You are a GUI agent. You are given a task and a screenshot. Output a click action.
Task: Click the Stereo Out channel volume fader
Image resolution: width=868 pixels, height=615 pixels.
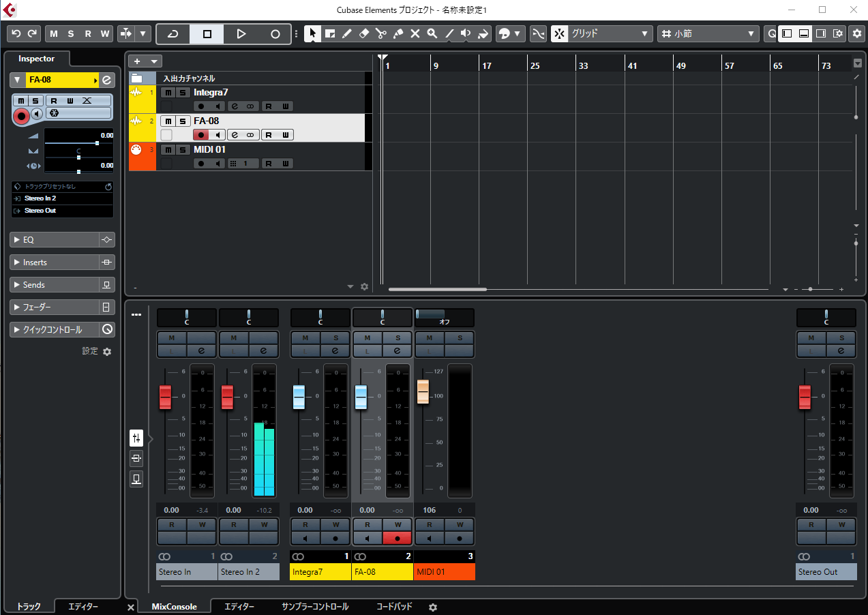point(805,397)
